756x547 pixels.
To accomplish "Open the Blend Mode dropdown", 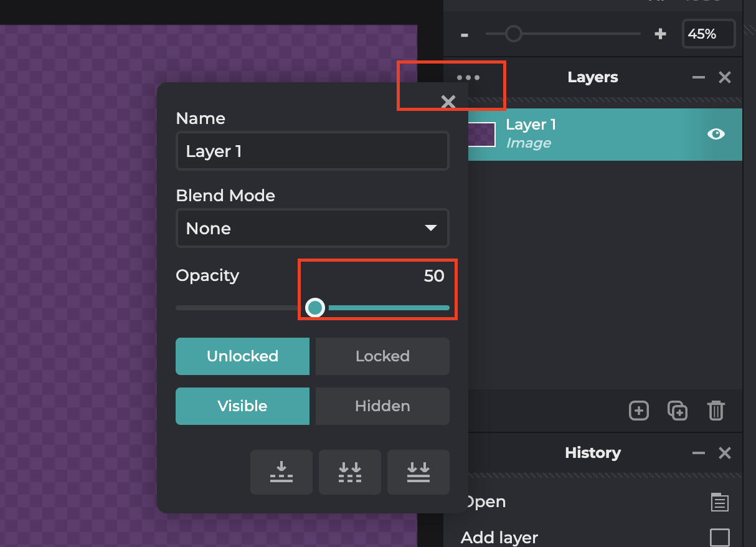I will coord(313,228).
